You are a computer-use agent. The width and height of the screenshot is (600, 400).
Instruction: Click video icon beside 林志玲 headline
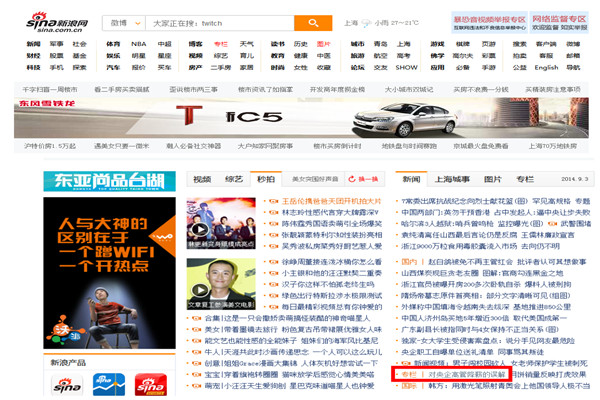click(x=274, y=212)
